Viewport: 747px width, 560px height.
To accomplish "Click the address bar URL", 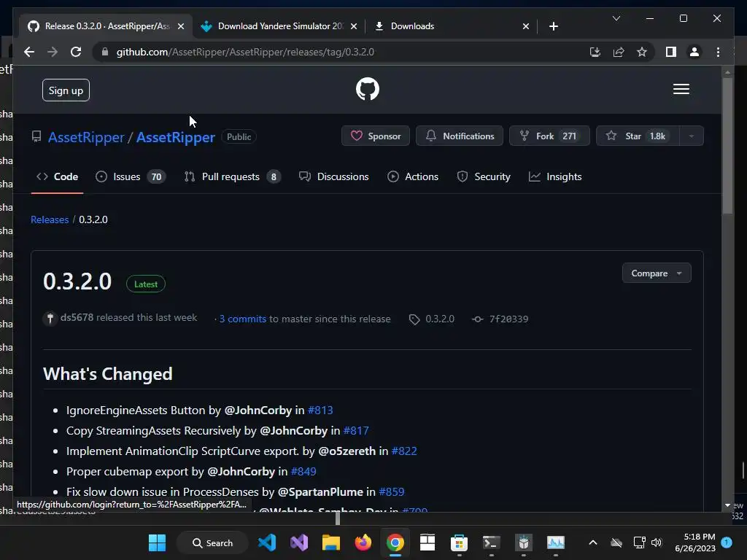I will point(245,52).
